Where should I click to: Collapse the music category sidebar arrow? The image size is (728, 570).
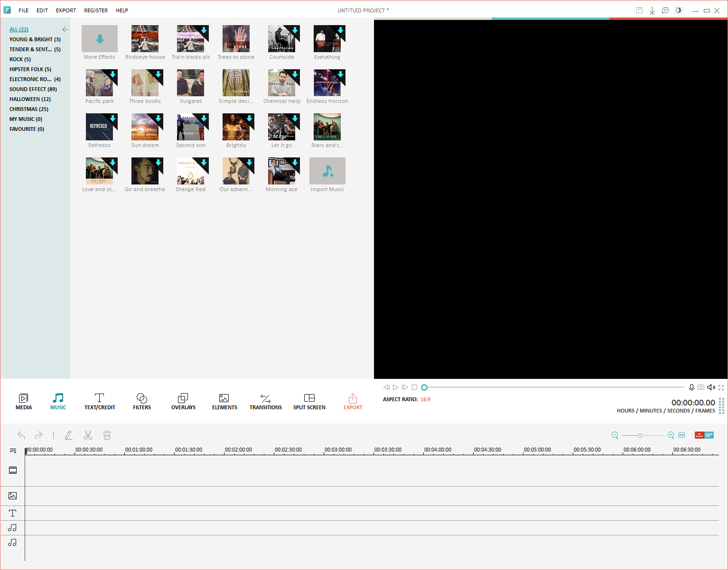[x=65, y=29]
